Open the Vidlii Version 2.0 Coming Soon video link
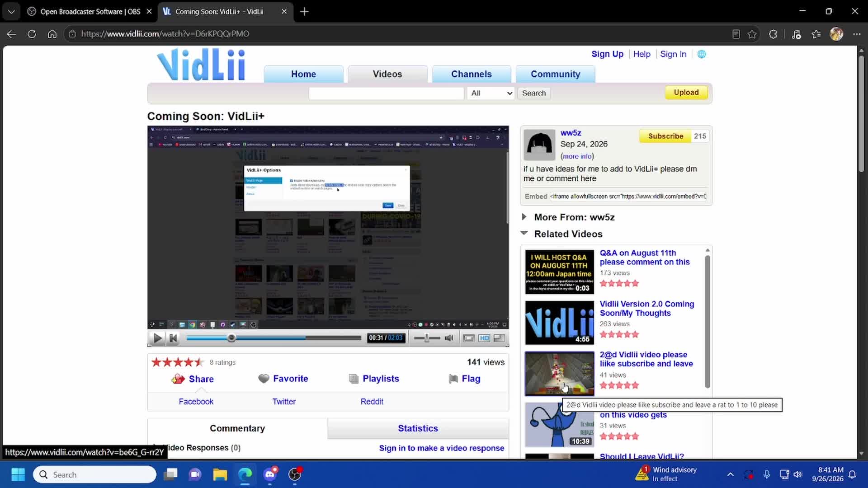 coord(647,309)
